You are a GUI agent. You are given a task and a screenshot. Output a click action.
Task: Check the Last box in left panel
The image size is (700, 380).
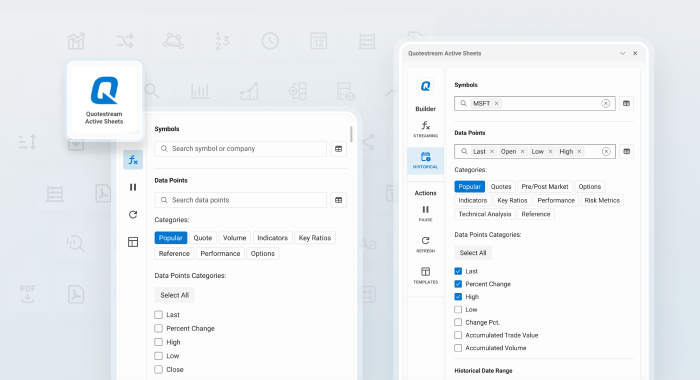coord(158,315)
